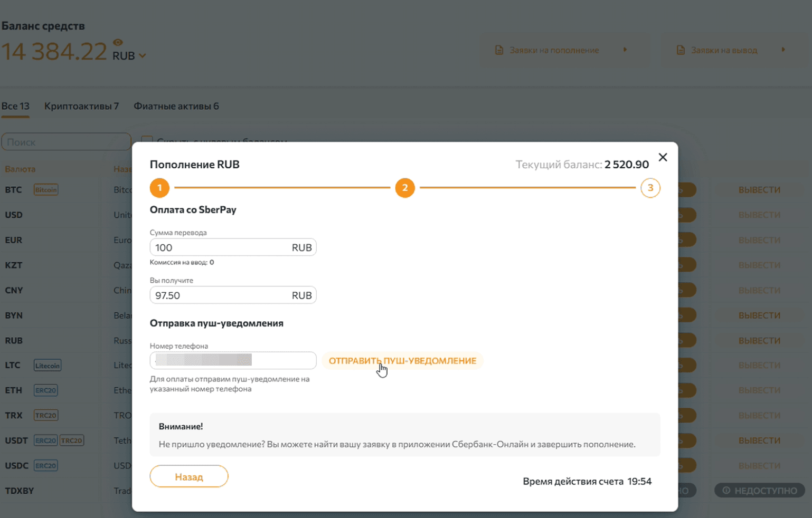Click the Сумма перевода amount field
The image size is (812, 518).
(222, 247)
